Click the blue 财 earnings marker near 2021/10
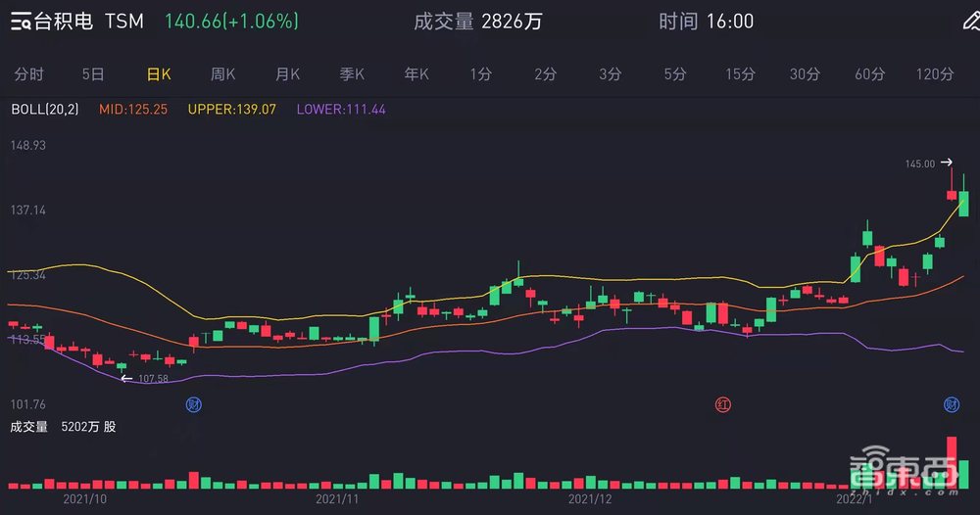The width and height of the screenshot is (980, 515). (193, 403)
